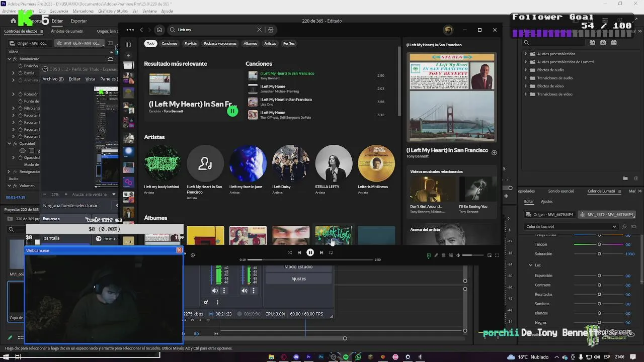Open Spotify queue icon

point(443,255)
